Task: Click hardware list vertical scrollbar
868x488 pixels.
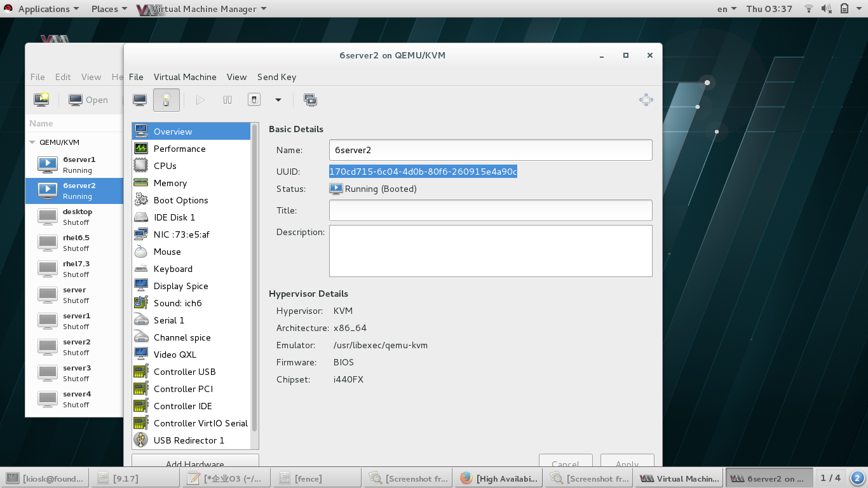Action: click(255, 277)
